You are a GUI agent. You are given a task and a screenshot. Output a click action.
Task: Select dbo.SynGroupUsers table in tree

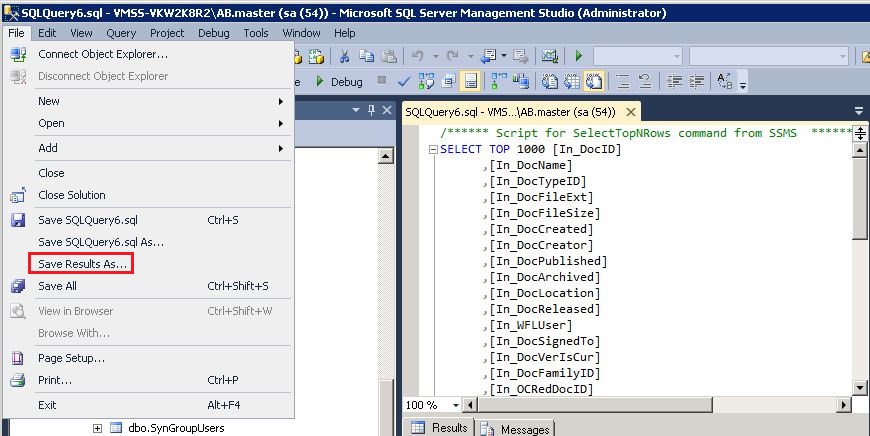176,428
